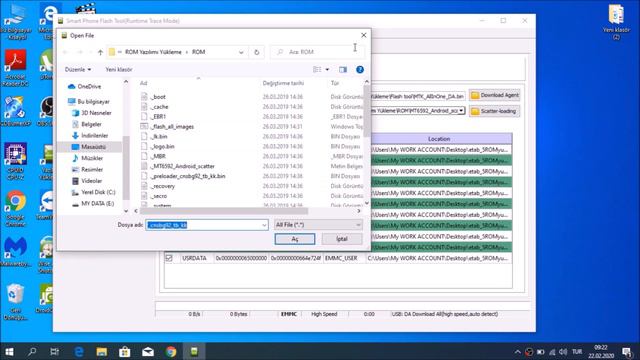This screenshot has height=360, width=640.
Task: Open File Explorer from taskbar
Action: point(102,351)
